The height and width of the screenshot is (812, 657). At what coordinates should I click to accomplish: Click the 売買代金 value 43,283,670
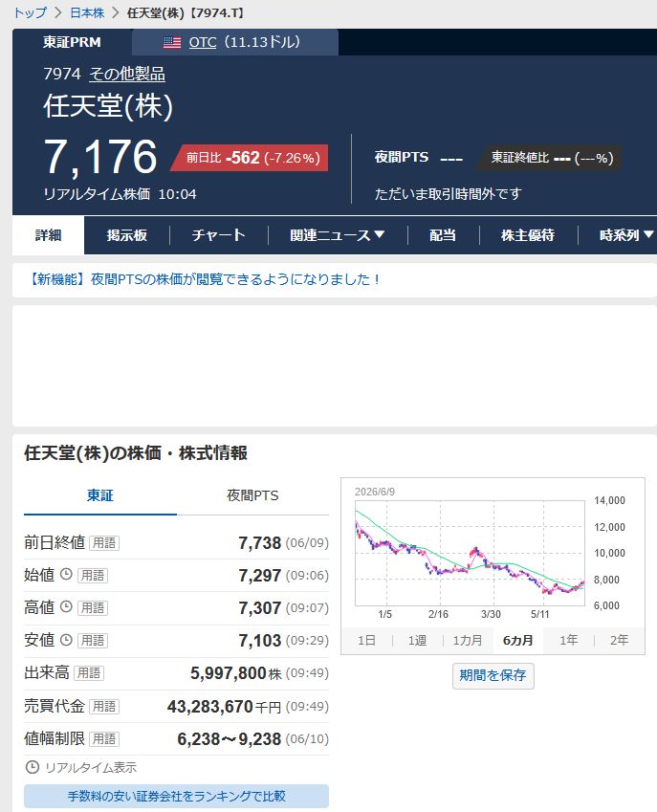pos(210,707)
